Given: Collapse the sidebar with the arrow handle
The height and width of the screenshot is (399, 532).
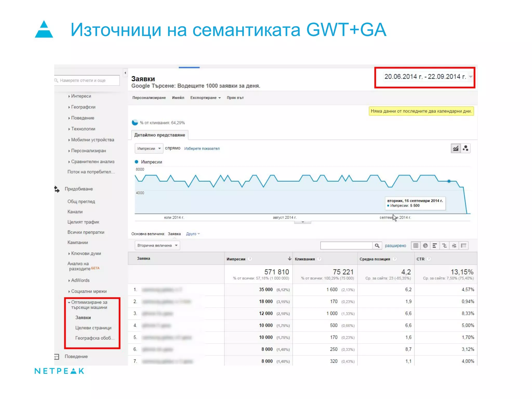Looking at the screenshot, I should coord(125,73).
